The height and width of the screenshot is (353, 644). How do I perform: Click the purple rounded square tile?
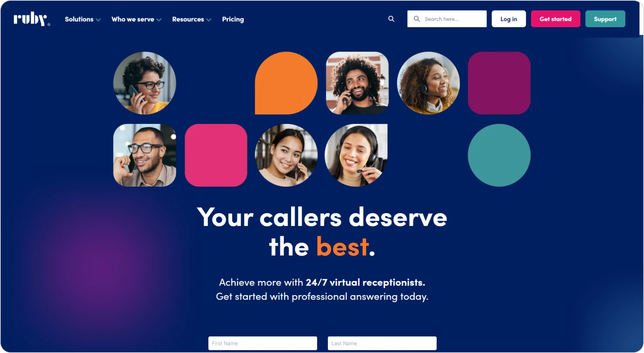point(499,83)
